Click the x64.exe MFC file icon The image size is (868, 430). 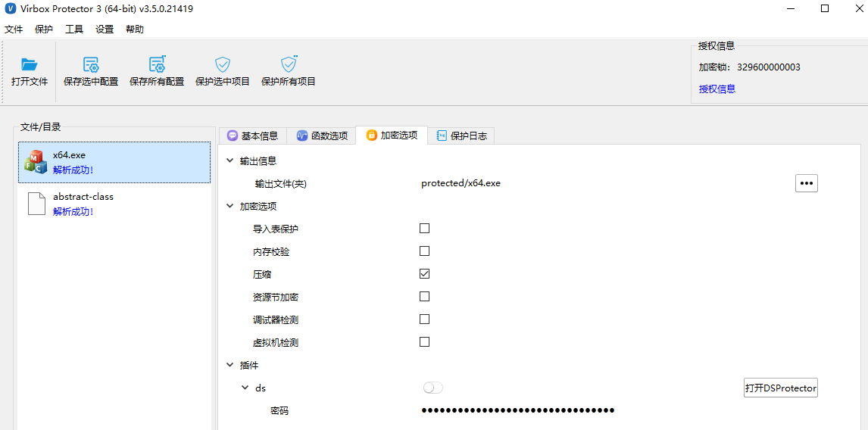pos(35,162)
